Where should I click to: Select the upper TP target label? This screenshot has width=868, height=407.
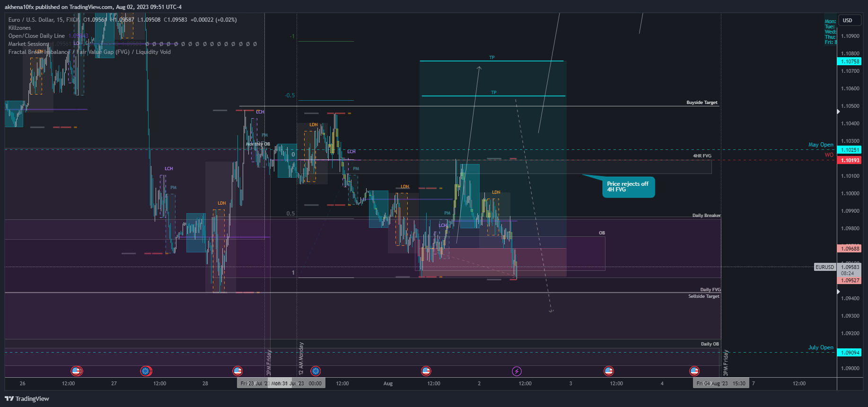pyautogui.click(x=492, y=58)
